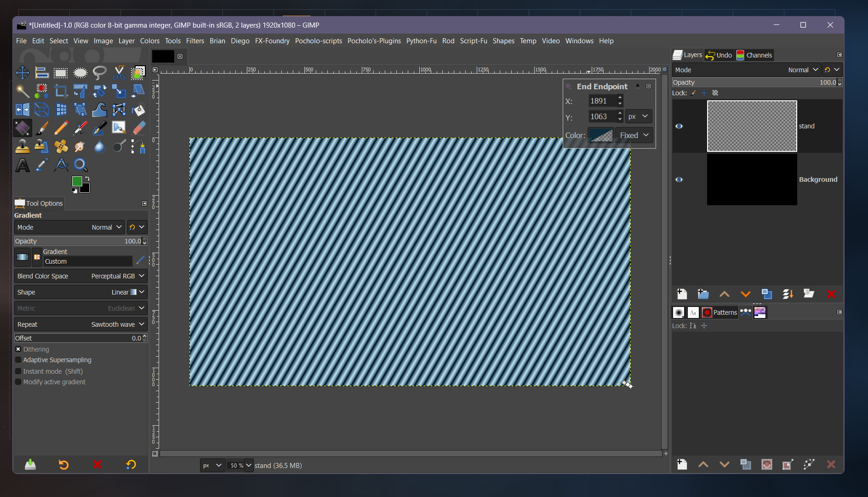Select the Pencil tool
The height and width of the screenshot is (497, 868).
tap(61, 128)
